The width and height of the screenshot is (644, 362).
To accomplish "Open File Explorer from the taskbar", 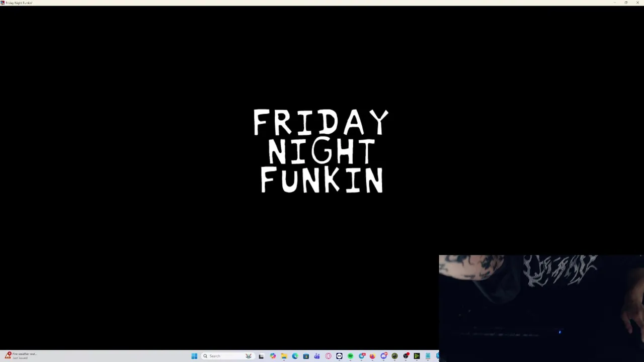I will click(284, 356).
